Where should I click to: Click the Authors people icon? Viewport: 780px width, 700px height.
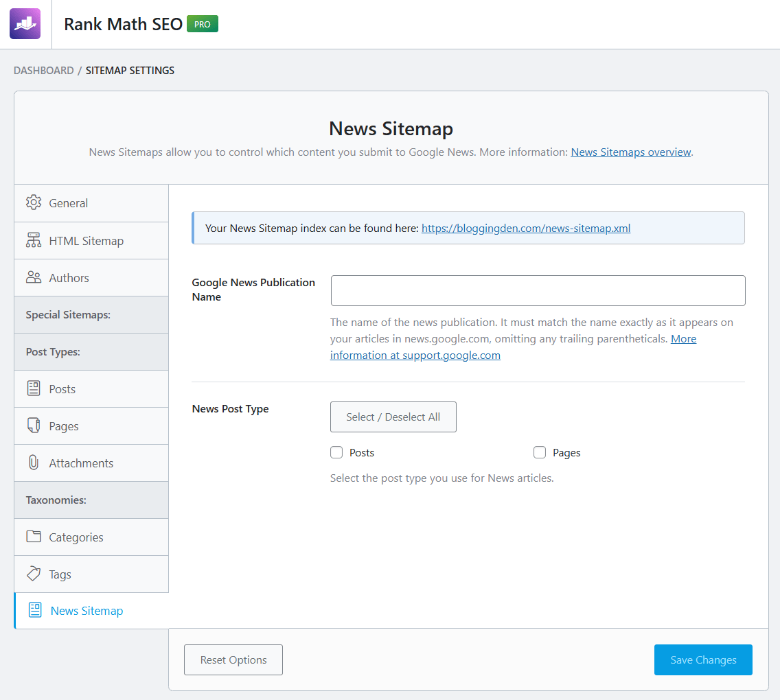pos(34,277)
